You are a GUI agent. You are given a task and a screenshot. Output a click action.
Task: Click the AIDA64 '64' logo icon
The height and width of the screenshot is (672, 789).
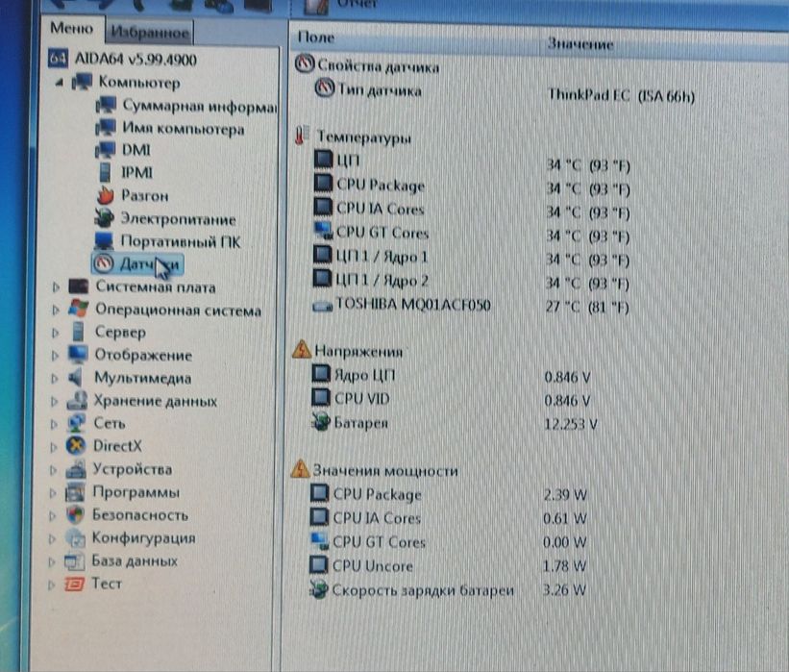click(x=58, y=59)
